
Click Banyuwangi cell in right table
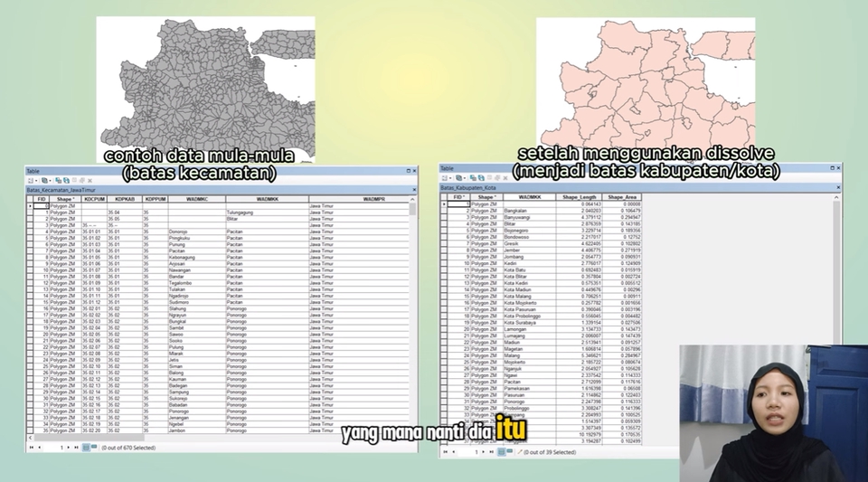click(x=530, y=217)
